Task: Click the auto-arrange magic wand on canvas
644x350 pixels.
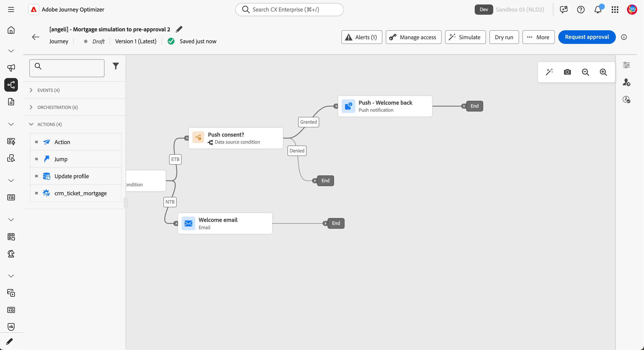Action: pos(549,72)
